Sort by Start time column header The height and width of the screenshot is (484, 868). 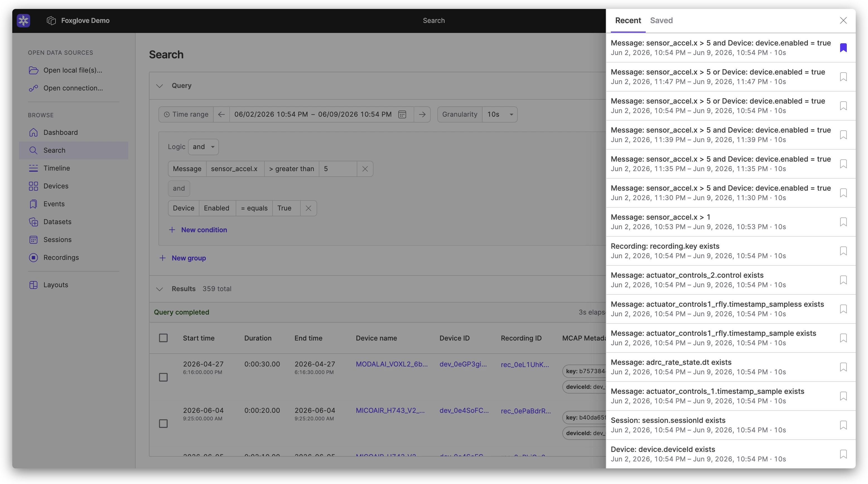click(199, 338)
